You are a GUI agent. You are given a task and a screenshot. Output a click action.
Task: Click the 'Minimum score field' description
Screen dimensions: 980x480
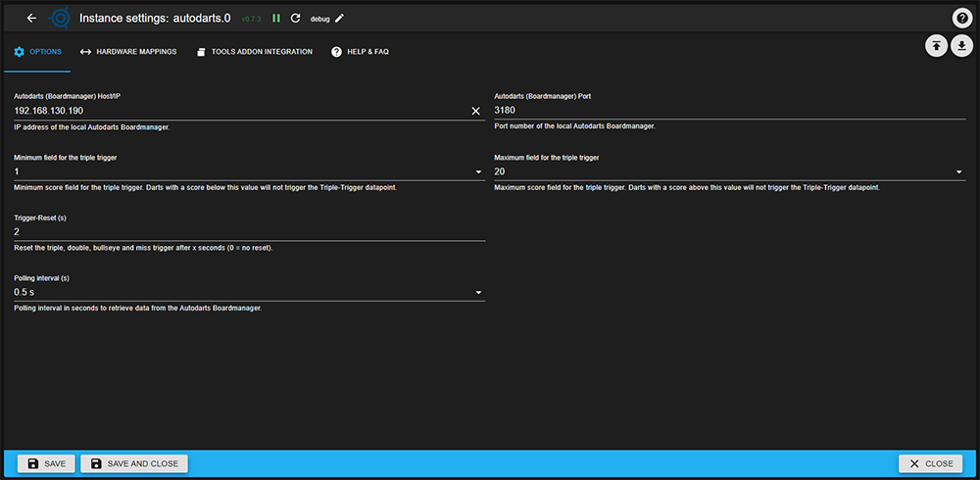[205, 187]
